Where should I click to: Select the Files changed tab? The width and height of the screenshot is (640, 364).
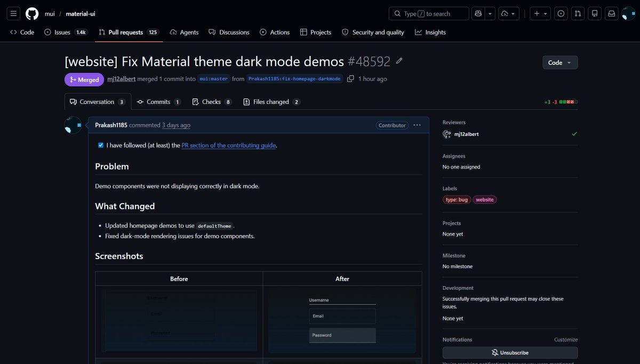coord(271,102)
